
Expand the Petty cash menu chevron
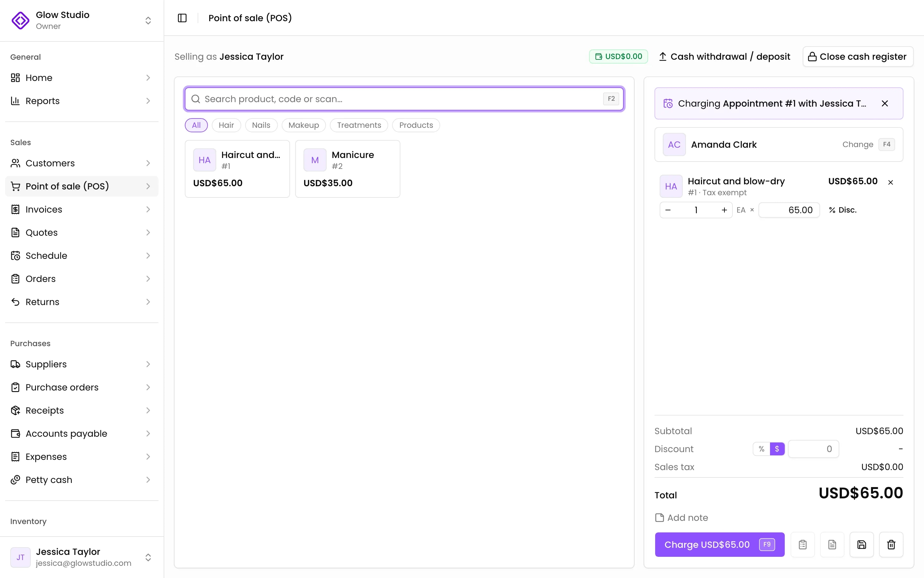point(148,480)
